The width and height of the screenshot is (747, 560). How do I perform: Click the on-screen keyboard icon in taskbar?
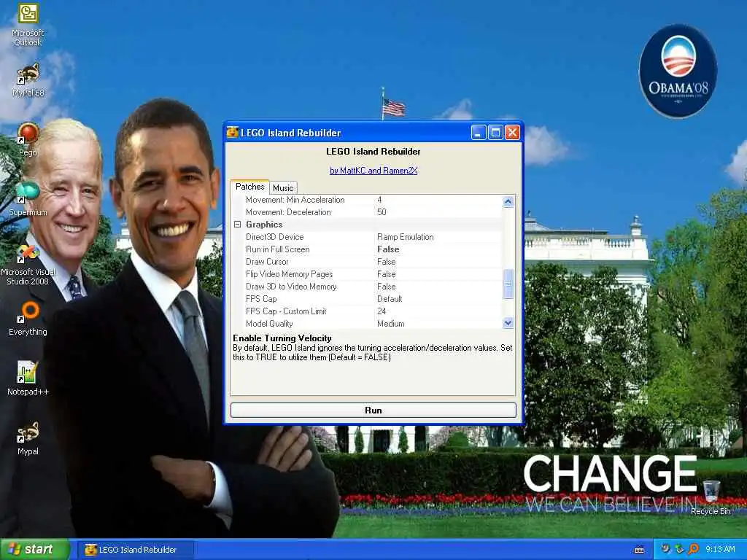tap(639, 550)
